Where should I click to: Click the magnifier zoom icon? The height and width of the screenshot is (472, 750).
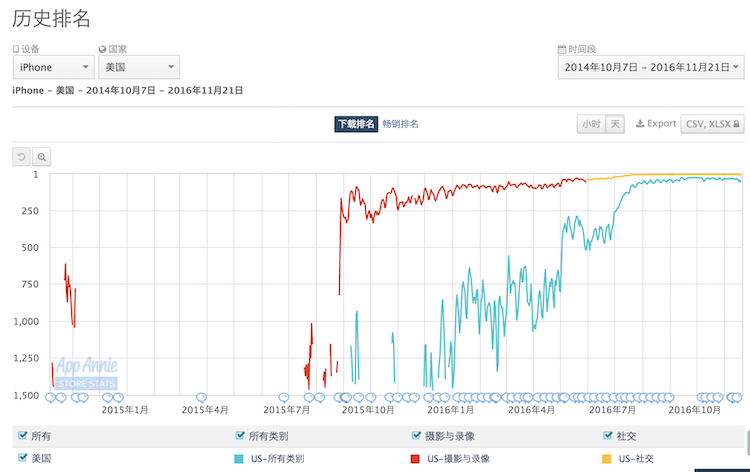[41, 156]
